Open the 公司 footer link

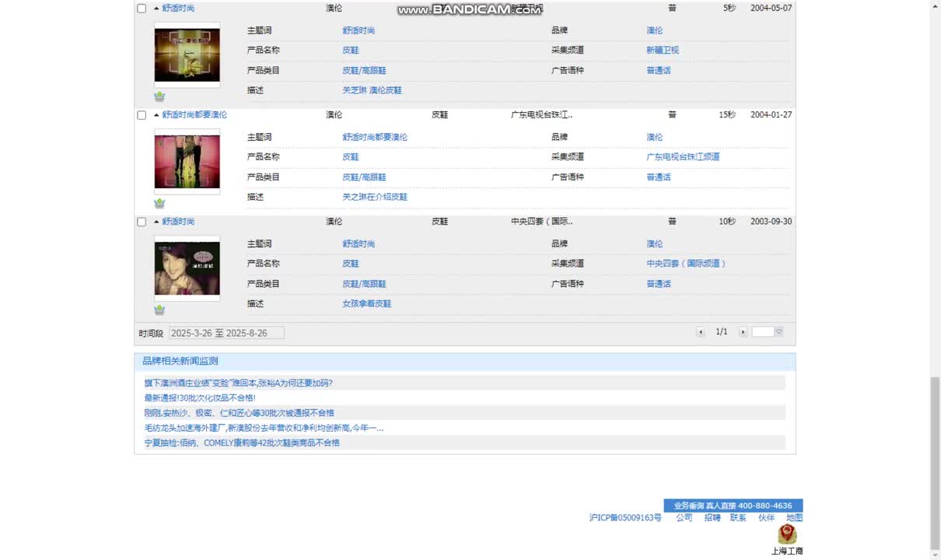[x=684, y=517]
